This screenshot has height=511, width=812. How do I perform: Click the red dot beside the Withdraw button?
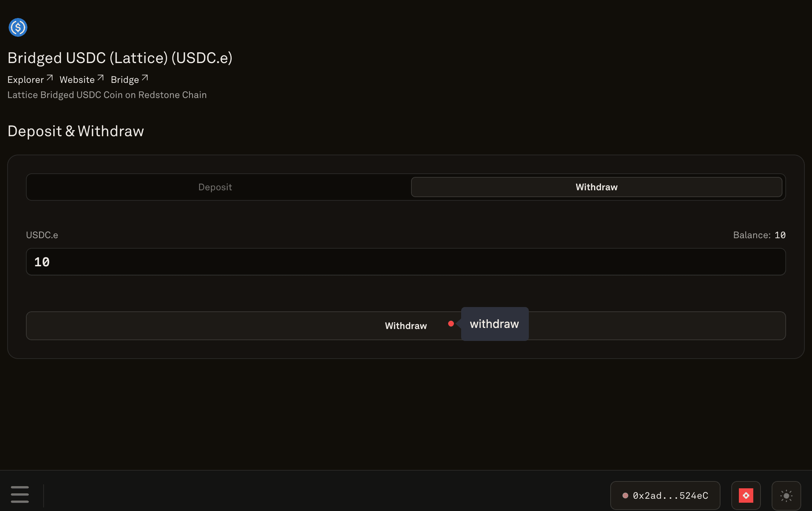[x=451, y=324]
